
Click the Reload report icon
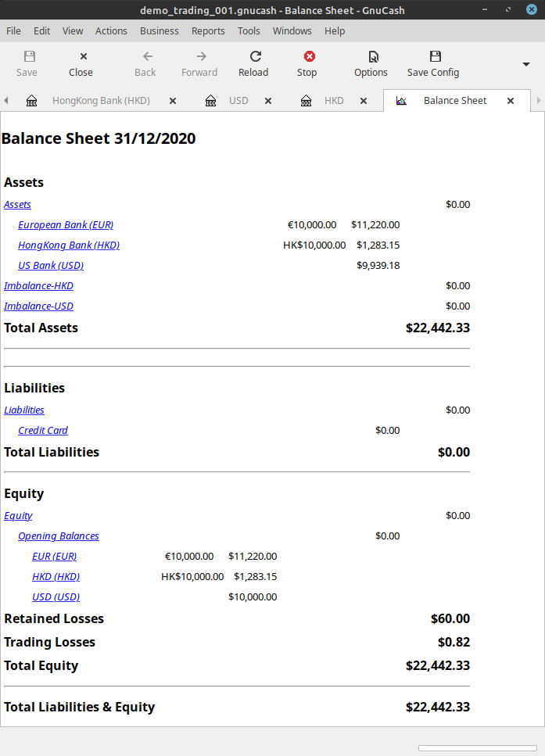(254, 56)
